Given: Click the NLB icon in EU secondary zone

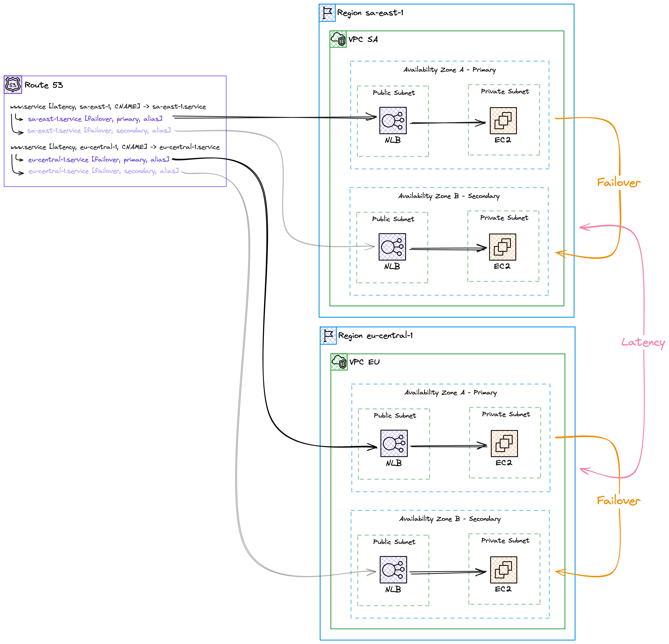Looking at the screenshot, I should coord(393,570).
